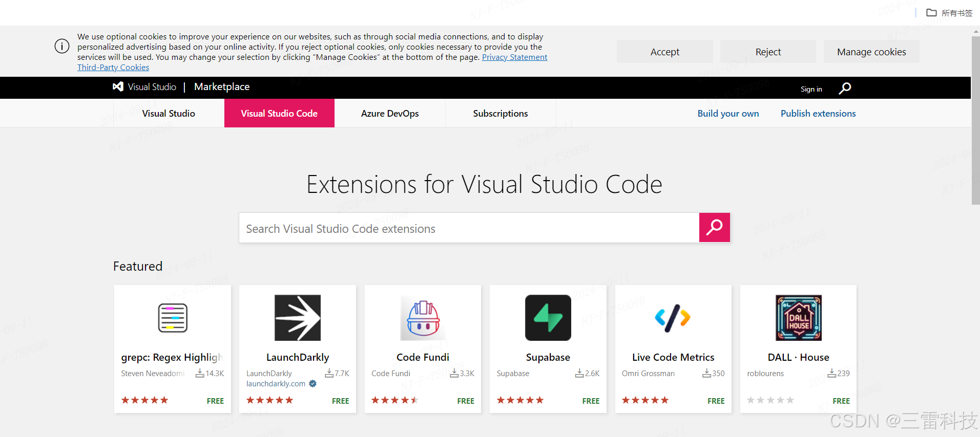Open the Build your own link
The width and height of the screenshot is (980, 437).
point(728,113)
